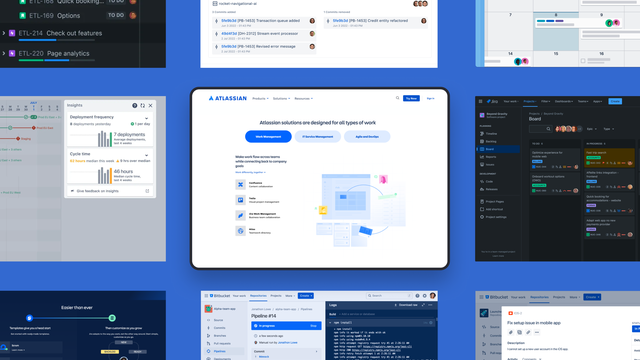Viewport: 640px width, 360px height.
Task: Click the green end point on the Easier than ever slider
Action: coord(112,318)
